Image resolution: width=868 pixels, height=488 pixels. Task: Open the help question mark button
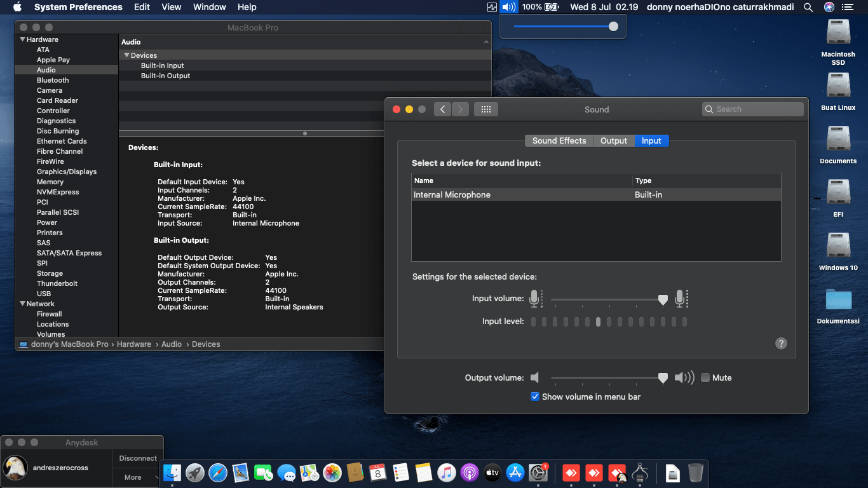point(781,343)
